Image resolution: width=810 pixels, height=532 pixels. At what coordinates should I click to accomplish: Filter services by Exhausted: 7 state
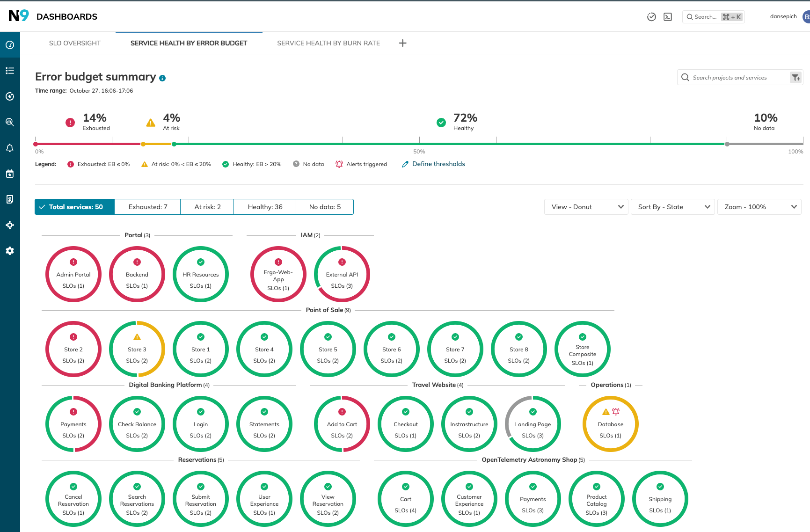pyautogui.click(x=147, y=206)
